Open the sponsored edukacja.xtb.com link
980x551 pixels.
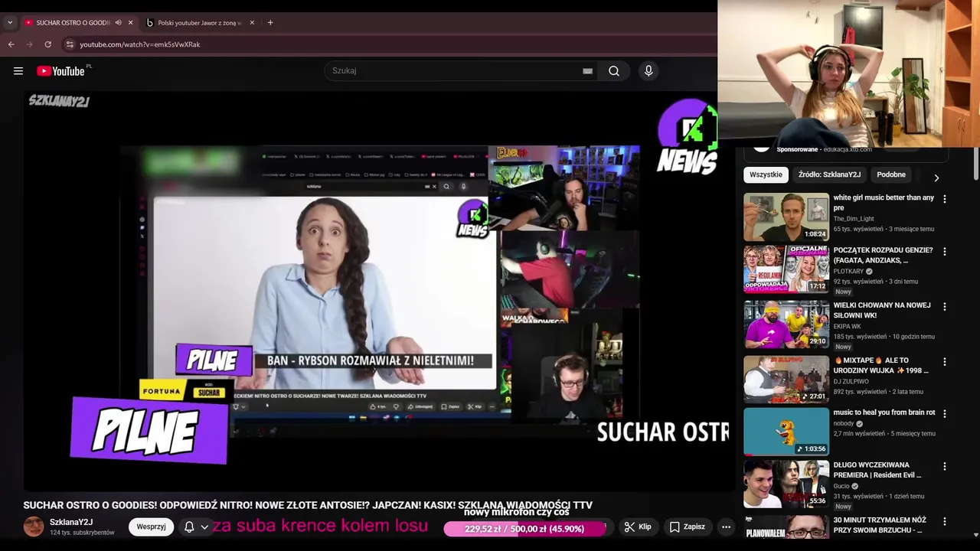tap(848, 149)
